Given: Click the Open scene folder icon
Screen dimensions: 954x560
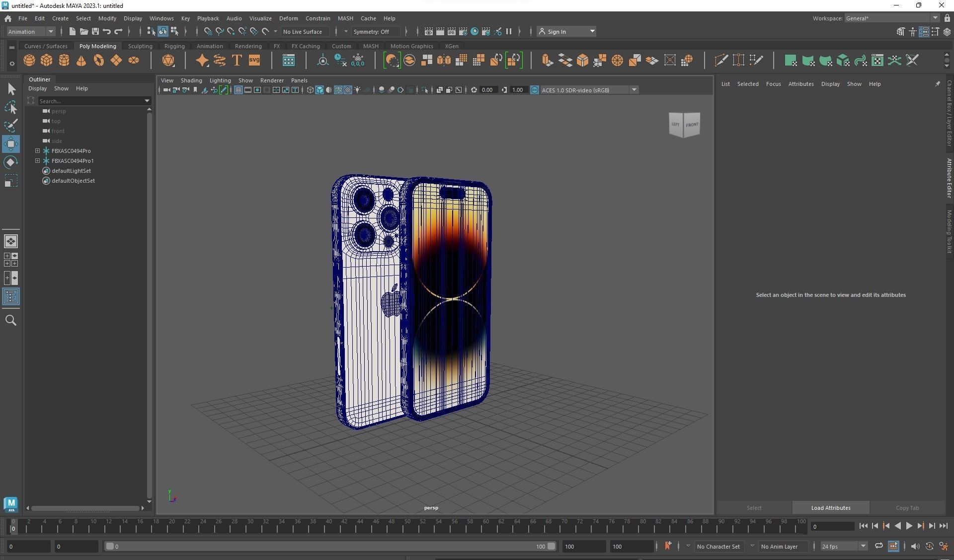Looking at the screenshot, I should coord(84,32).
